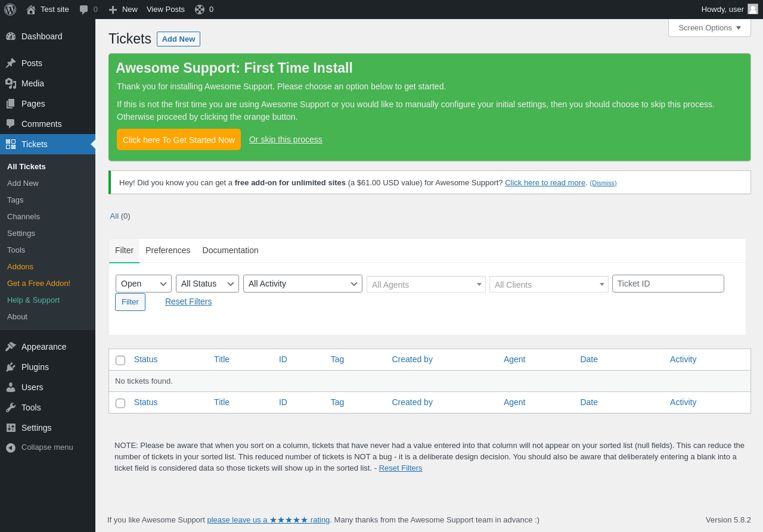Switch to the Filter tab
Viewport: 763px width, 532px height.
124,250
